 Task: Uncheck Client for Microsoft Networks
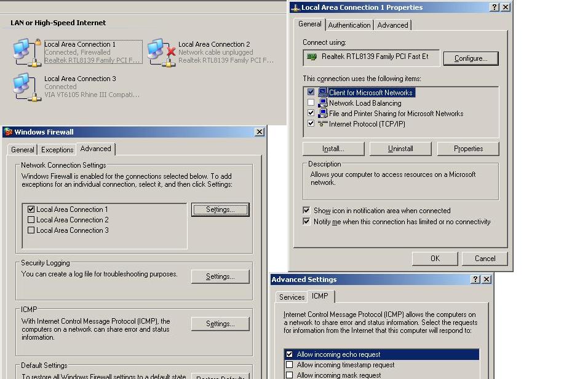pos(311,92)
